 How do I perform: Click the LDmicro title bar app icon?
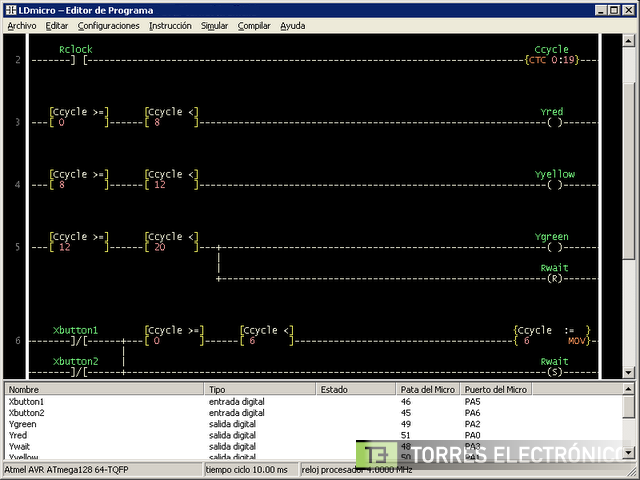click(11, 10)
